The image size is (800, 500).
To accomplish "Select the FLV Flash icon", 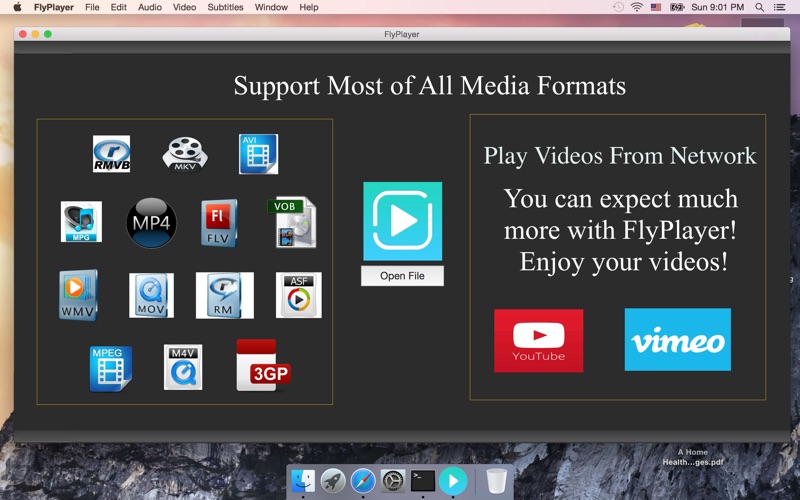I will [x=219, y=223].
